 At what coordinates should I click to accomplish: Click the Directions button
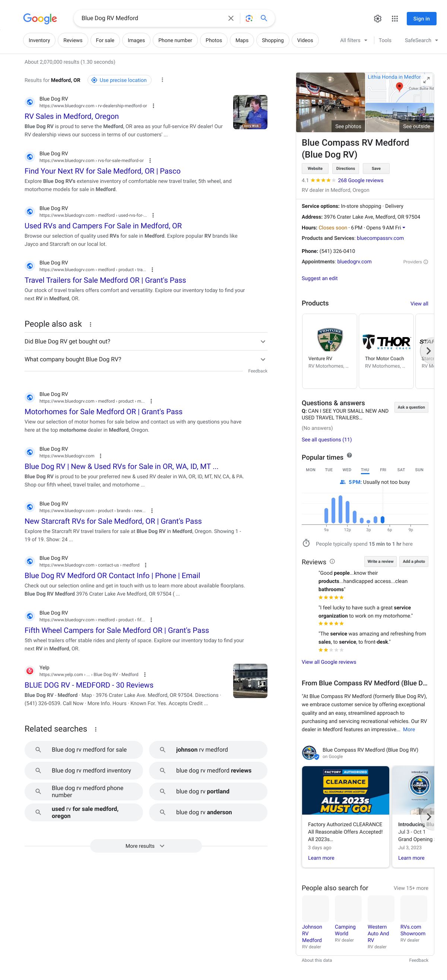[x=345, y=168]
